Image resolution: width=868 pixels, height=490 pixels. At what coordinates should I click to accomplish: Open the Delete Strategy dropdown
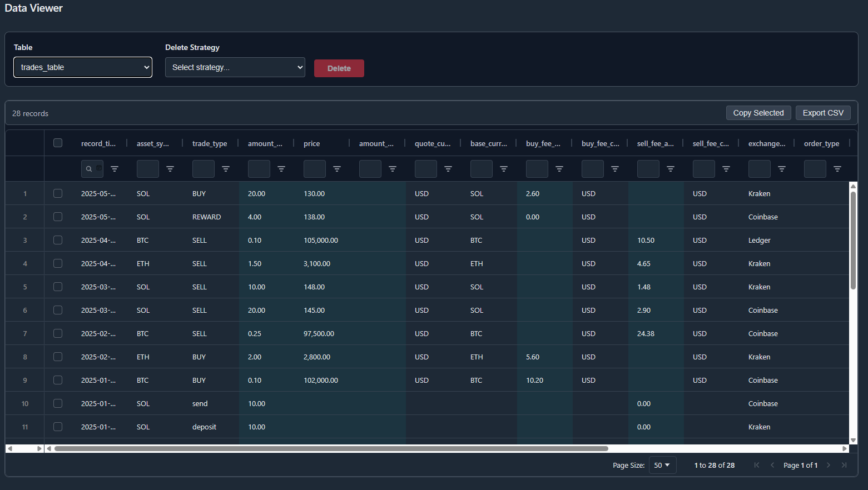(235, 67)
